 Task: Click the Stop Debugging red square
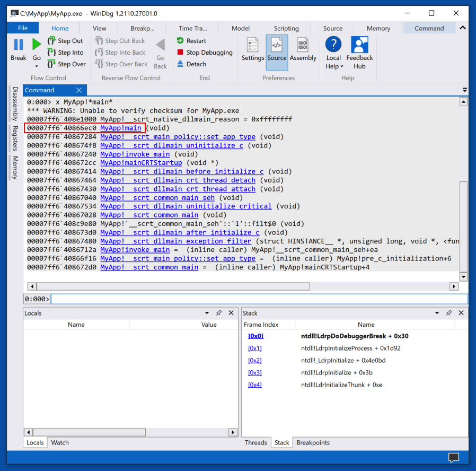(180, 52)
